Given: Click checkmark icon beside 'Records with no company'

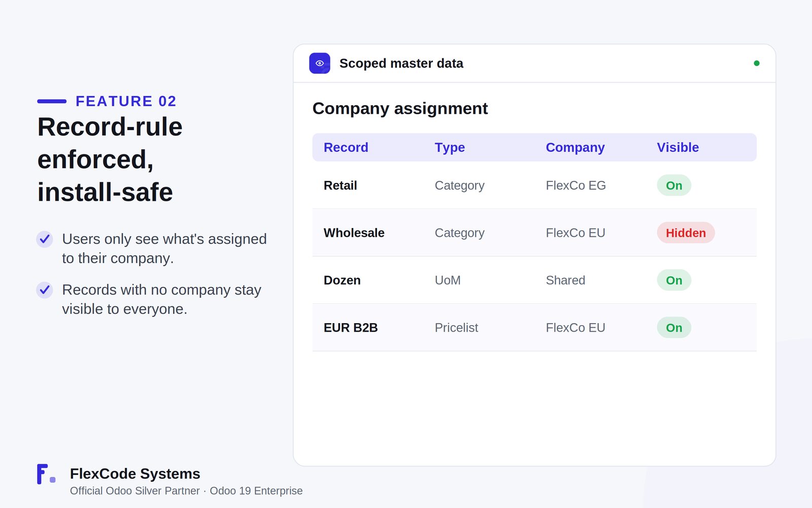Looking at the screenshot, I should pyautogui.click(x=45, y=290).
